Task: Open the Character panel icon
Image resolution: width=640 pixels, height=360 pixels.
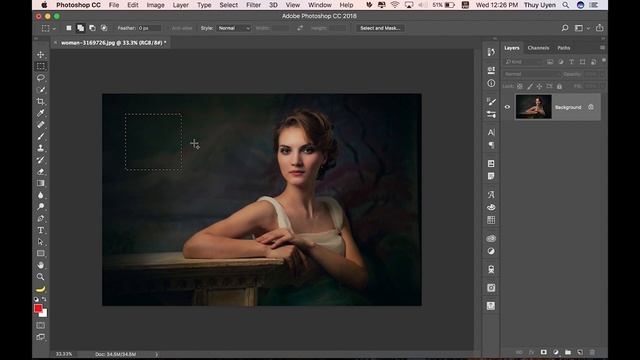Action: (x=491, y=132)
